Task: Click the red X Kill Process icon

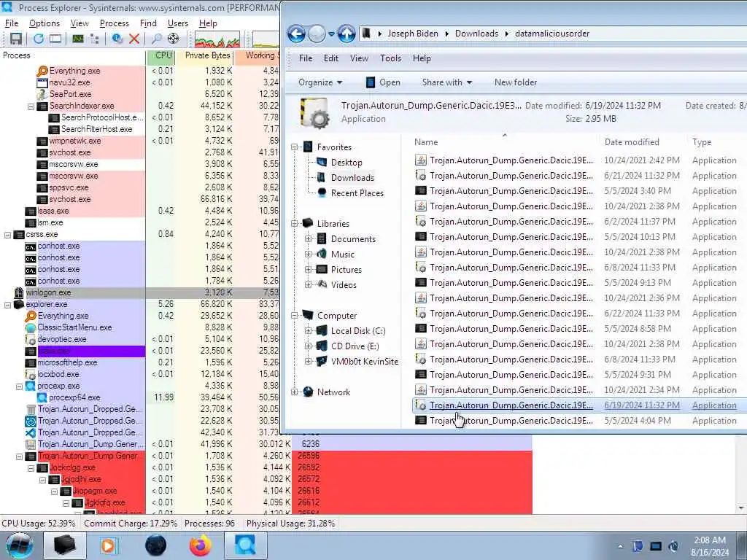Action: (x=134, y=39)
